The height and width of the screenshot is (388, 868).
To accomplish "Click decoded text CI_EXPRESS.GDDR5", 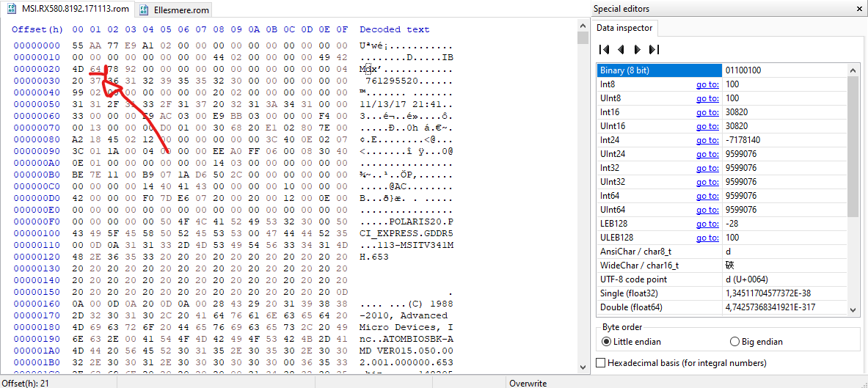I will pos(406,233).
